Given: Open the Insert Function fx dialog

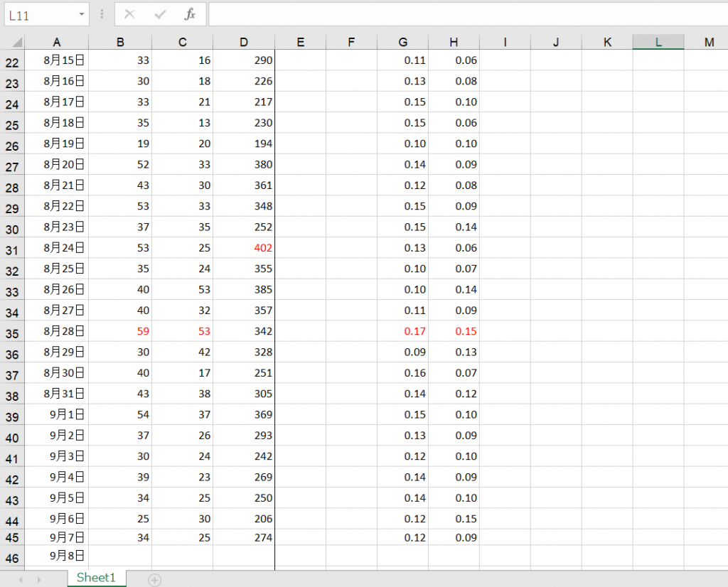Looking at the screenshot, I should [x=190, y=14].
